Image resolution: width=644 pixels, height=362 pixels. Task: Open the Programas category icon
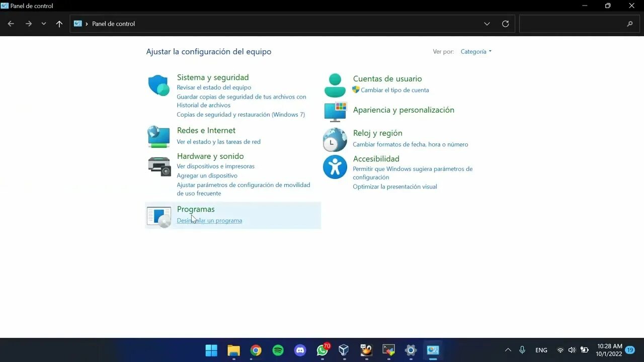point(159,216)
